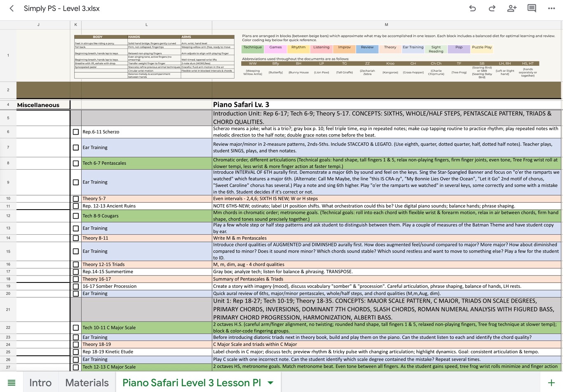
Task: Check the Rep 18-19 Kinetic Etude checkbox
Action: tap(76, 352)
